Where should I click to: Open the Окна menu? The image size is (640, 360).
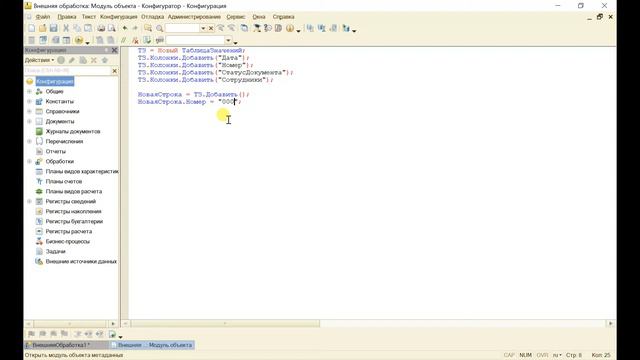(x=259, y=17)
